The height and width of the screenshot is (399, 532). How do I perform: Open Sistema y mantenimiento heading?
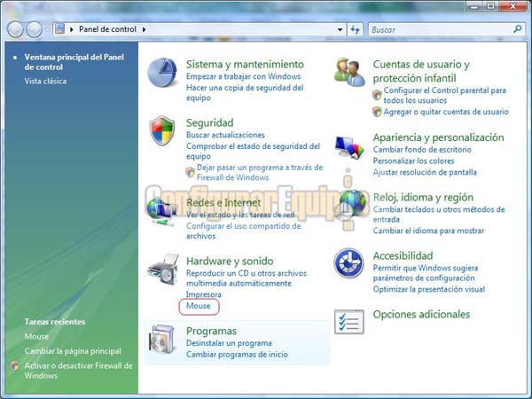point(245,64)
